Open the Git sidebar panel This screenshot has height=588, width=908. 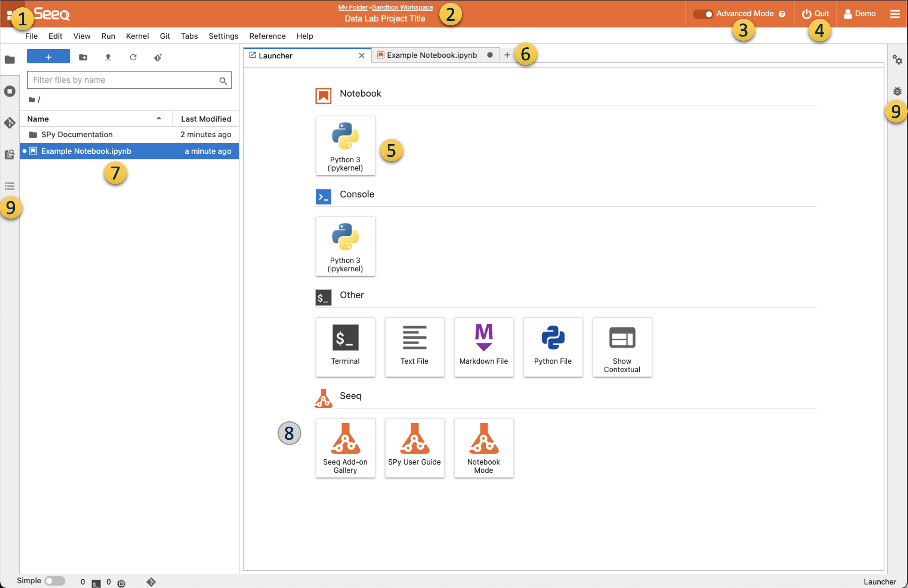pyautogui.click(x=10, y=123)
